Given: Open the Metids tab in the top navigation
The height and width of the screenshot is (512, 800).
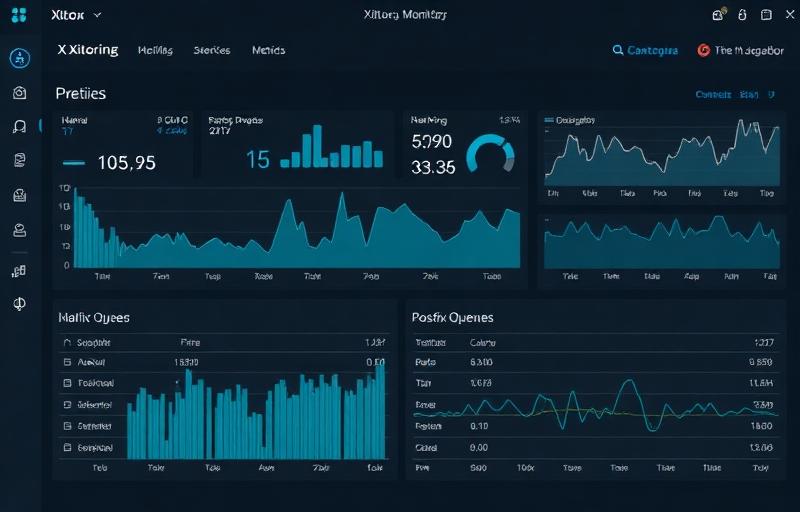Looking at the screenshot, I should tap(268, 50).
